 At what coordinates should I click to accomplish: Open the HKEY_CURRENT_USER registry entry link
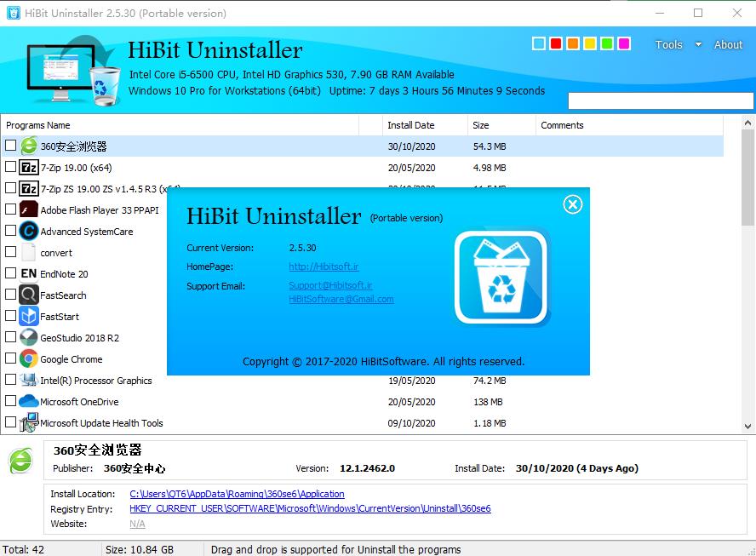(x=310, y=508)
